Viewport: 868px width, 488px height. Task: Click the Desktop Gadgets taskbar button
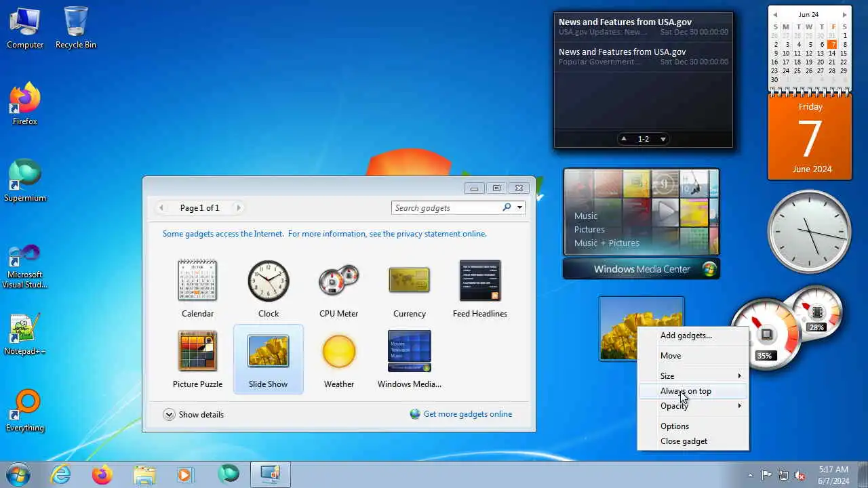(271, 474)
